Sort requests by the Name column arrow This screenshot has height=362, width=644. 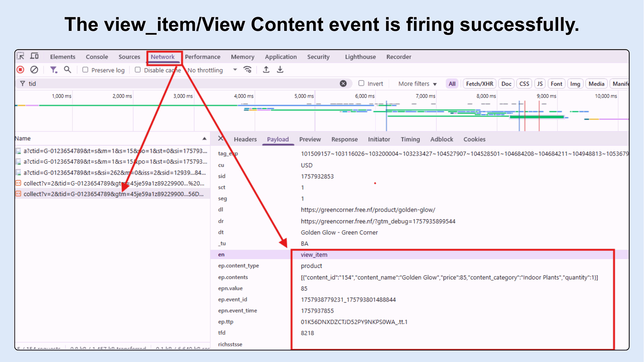tap(204, 138)
